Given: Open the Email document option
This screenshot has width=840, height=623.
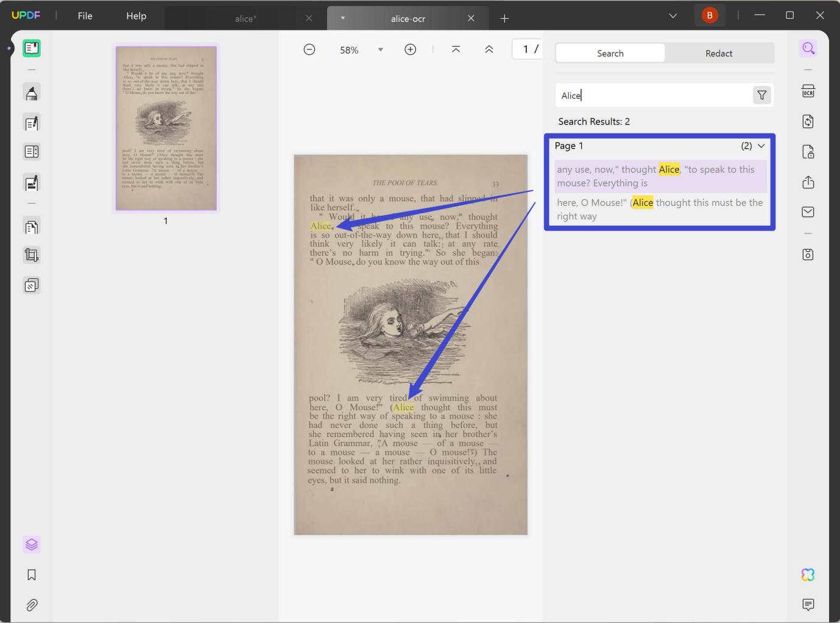Looking at the screenshot, I should click(x=808, y=212).
